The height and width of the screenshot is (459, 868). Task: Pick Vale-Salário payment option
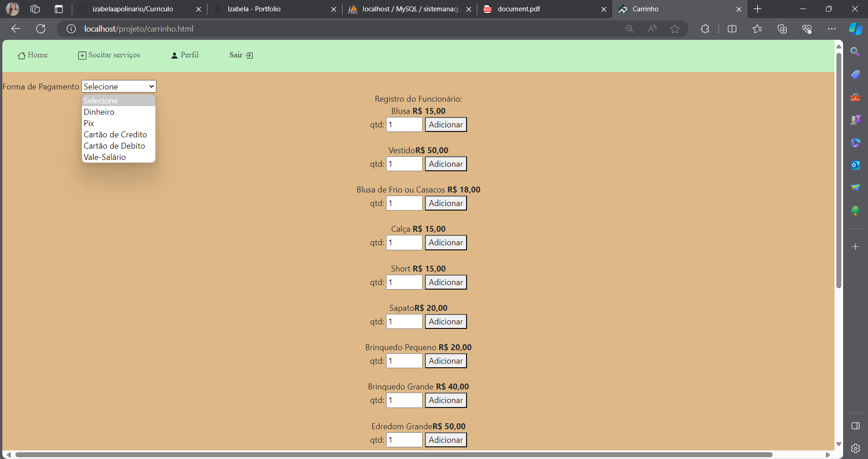tap(105, 157)
